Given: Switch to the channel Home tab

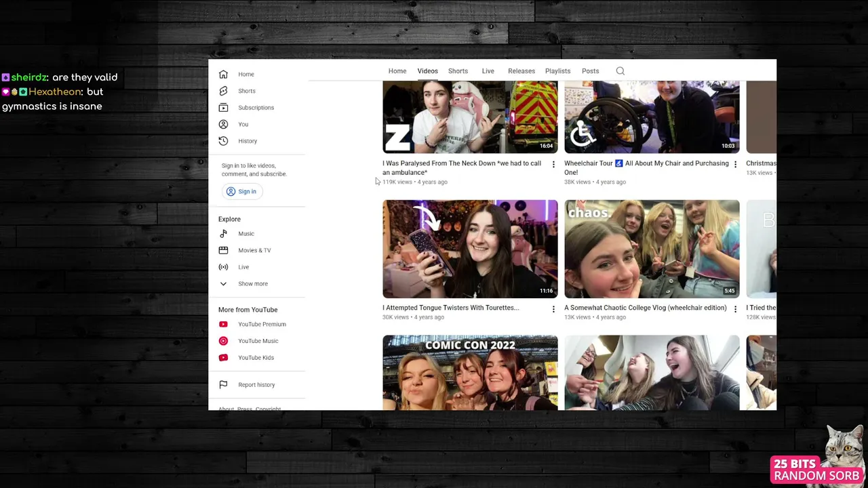Looking at the screenshot, I should click(x=397, y=70).
